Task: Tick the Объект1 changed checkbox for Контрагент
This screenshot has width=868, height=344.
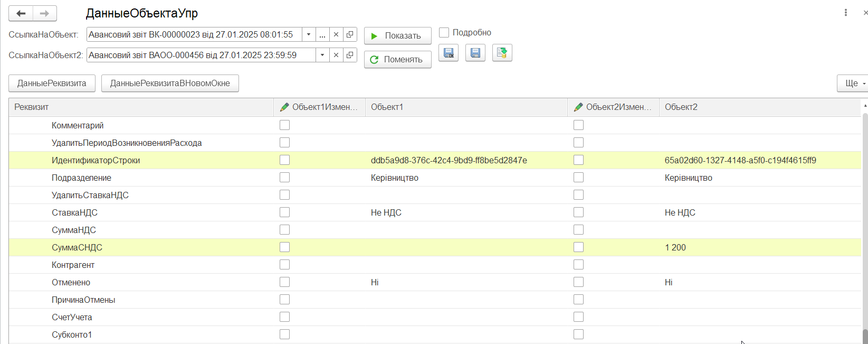Action: (x=285, y=265)
